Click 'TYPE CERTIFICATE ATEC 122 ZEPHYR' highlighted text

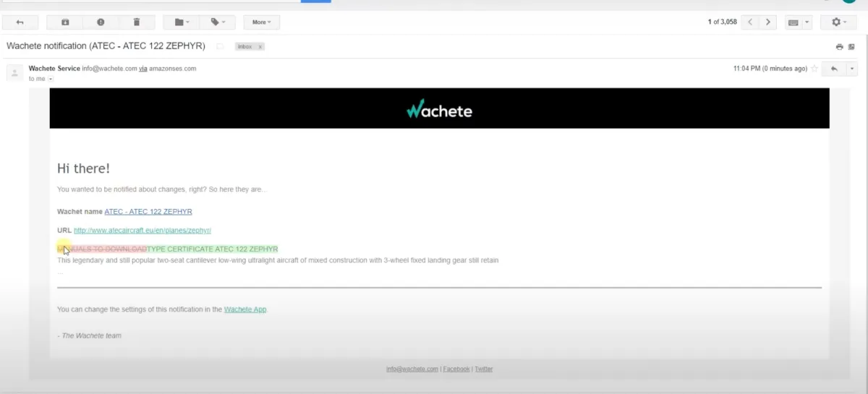click(x=213, y=249)
